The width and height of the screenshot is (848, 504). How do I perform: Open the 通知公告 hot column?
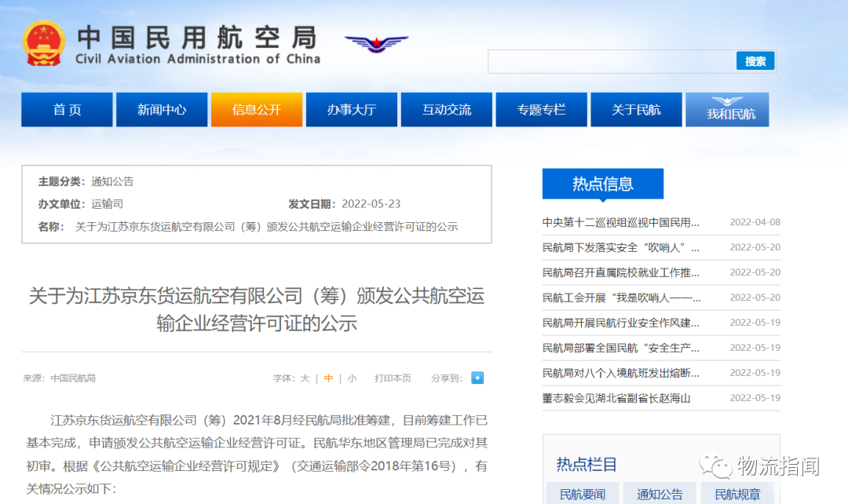[660, 494]
